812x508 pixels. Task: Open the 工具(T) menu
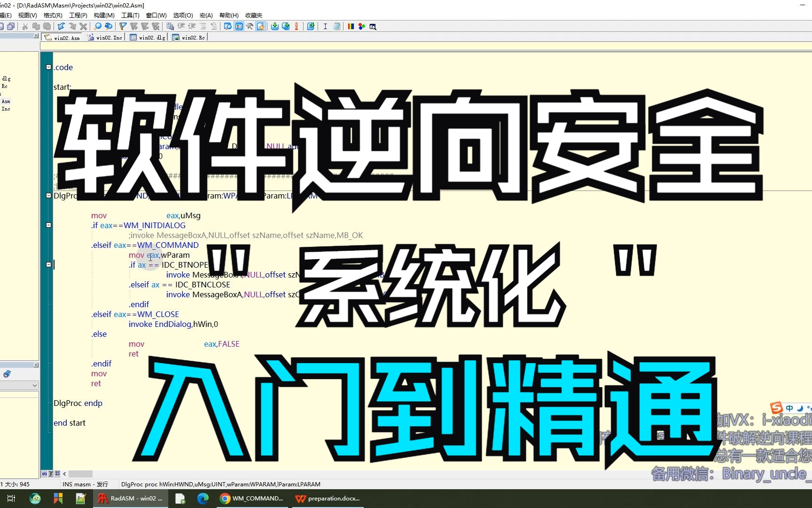coord(130,16)
